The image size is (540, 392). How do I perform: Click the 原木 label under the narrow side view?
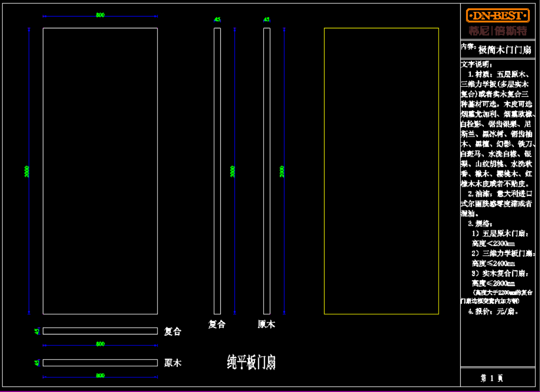[266, 325]
